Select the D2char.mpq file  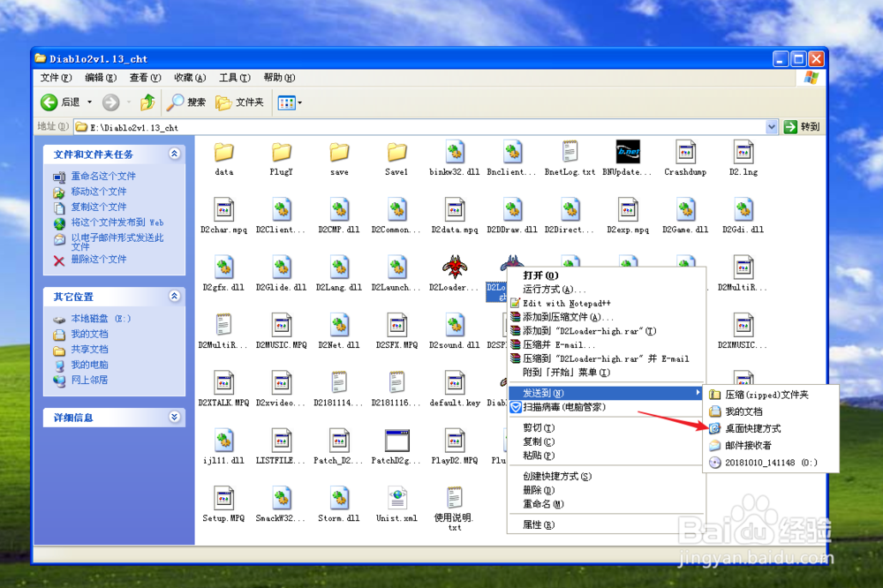223,216
